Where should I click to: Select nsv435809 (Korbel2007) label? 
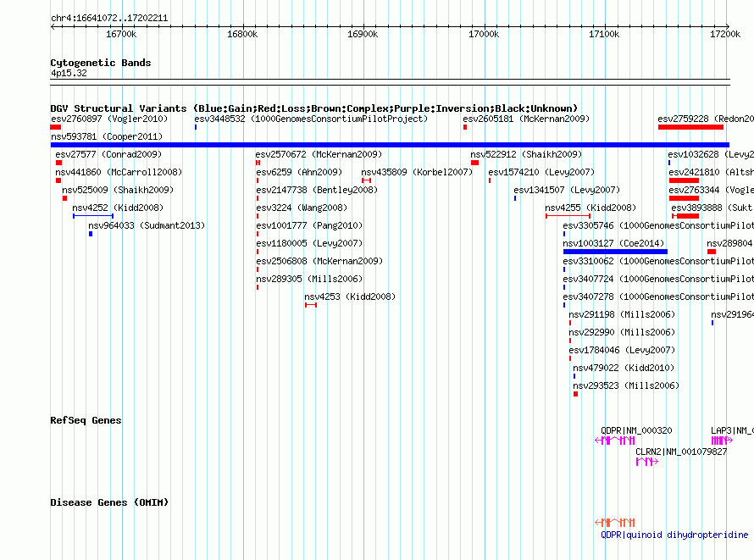click(x=417, y=172)
